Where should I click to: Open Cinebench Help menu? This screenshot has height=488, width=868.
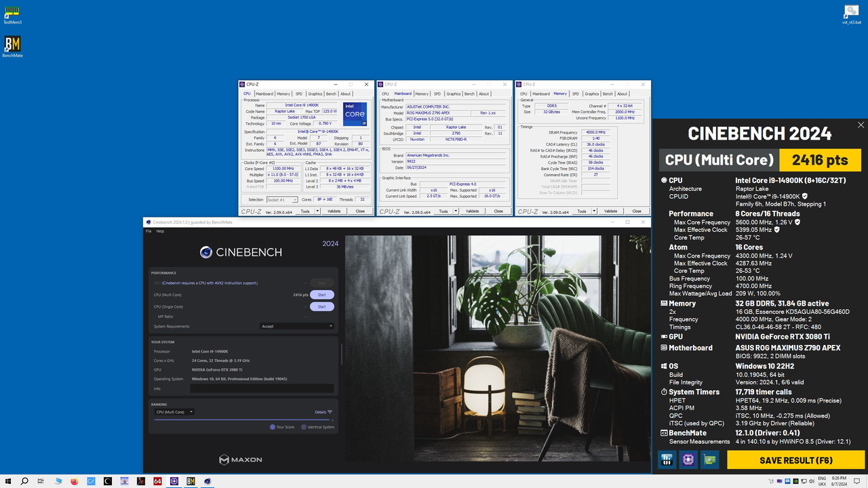[161, 231]
